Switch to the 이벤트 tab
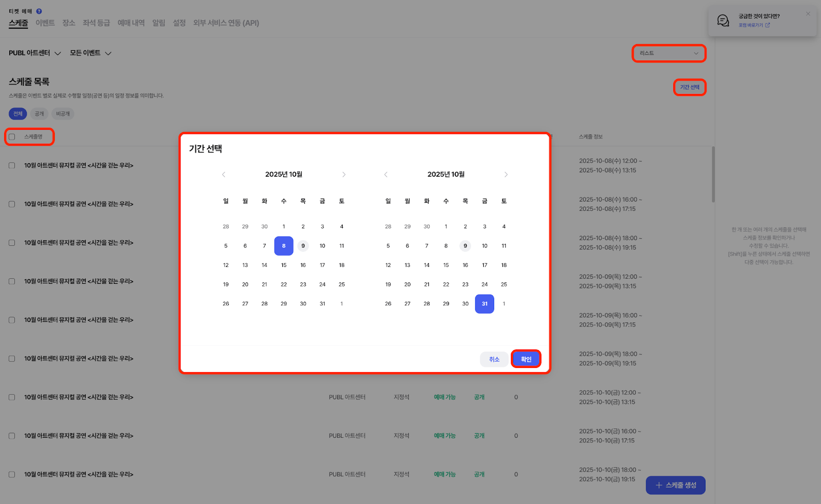The image size is (821, 504). click(45, 23)
